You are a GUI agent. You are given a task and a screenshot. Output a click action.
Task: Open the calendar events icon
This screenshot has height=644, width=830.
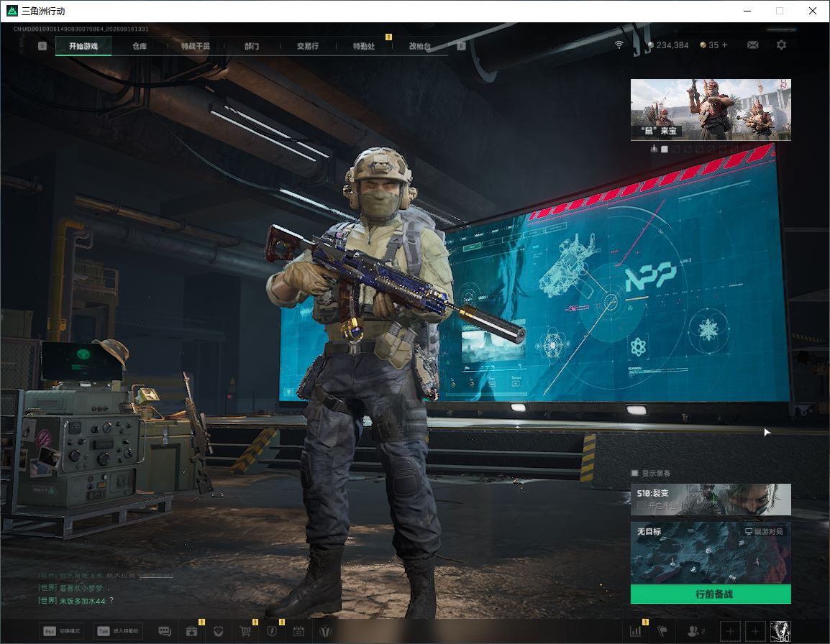[x=298, y=631]
